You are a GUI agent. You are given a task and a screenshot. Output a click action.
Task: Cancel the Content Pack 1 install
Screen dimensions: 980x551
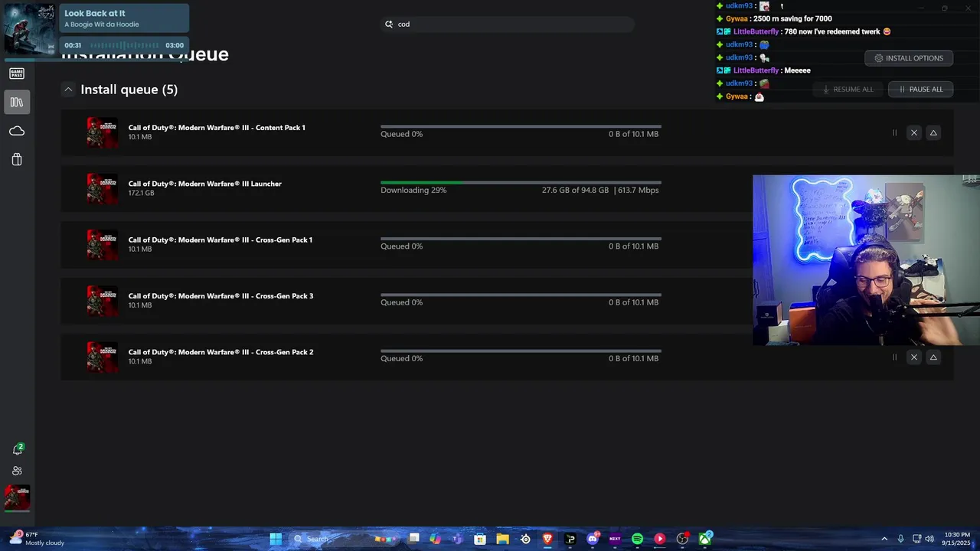pos(913,133)
